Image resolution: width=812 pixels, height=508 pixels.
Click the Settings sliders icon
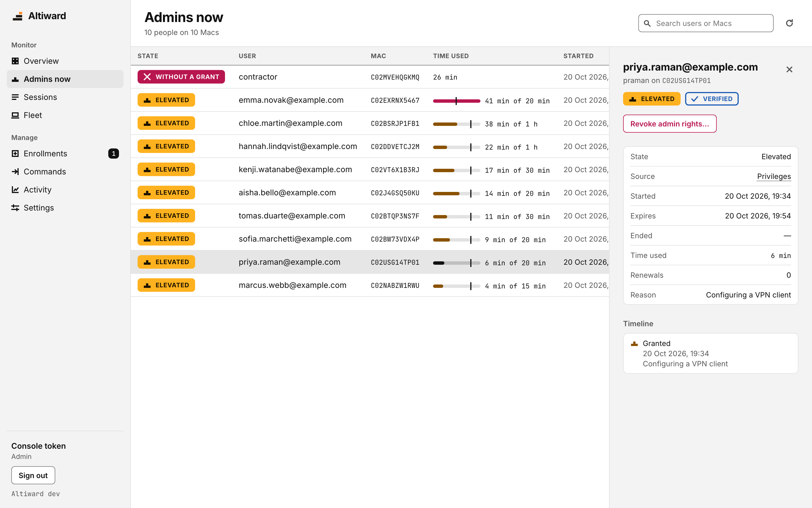15,208
